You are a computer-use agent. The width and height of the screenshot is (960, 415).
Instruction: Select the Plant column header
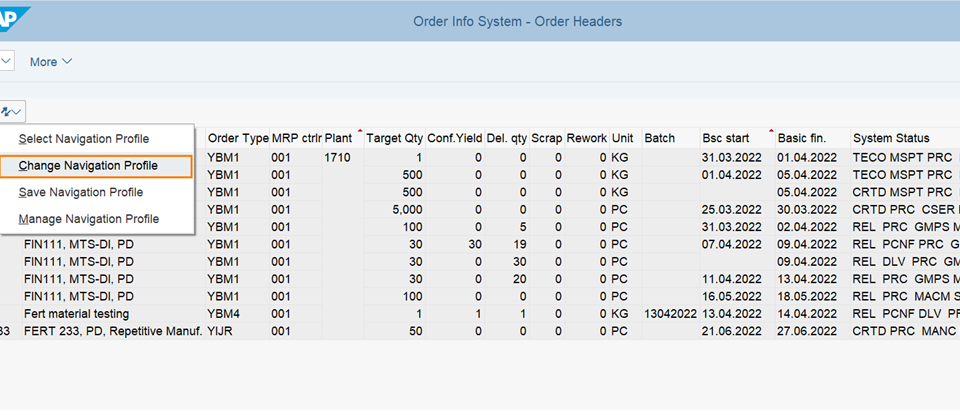point(343,138)
